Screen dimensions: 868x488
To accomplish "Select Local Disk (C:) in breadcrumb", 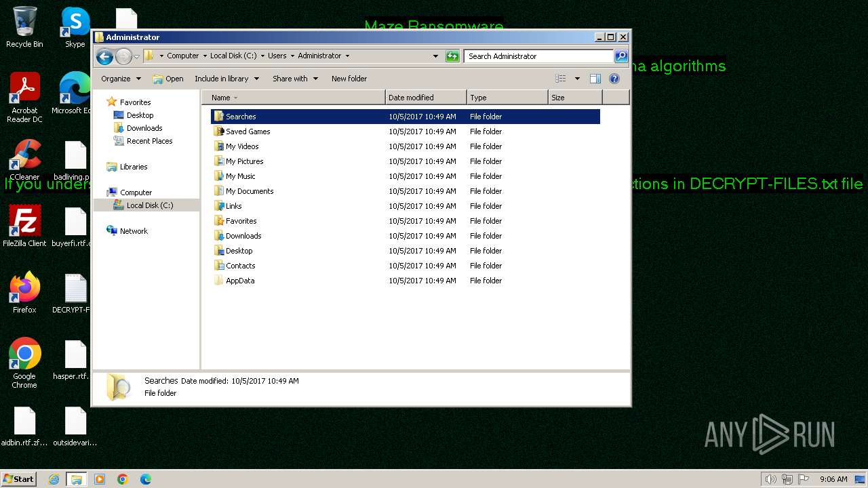I will click(x=233, y=56).
